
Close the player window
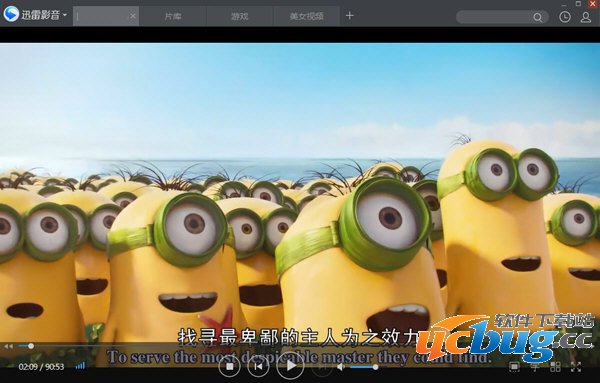pyautogui.click(x=592, y=3)
